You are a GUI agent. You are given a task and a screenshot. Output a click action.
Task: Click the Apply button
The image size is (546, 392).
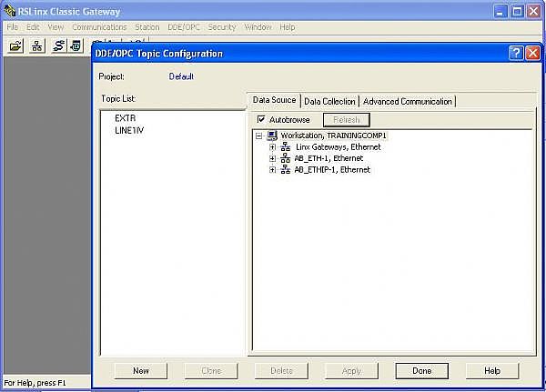[351, 371]
